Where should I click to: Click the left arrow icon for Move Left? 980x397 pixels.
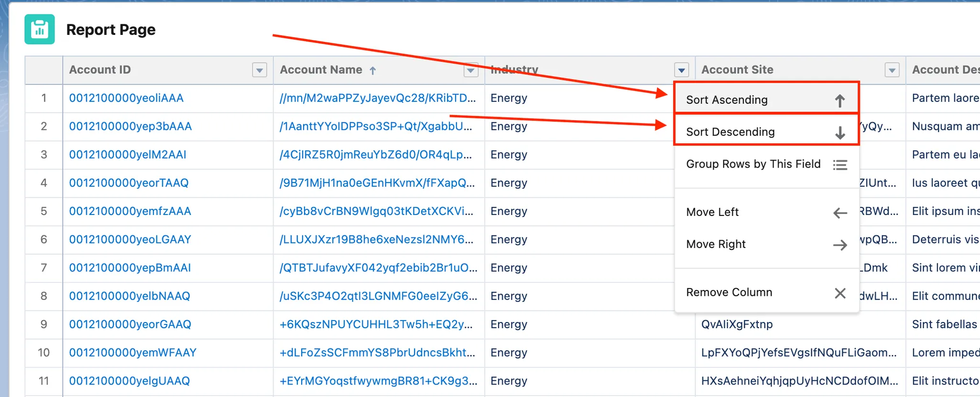tap(839, 213)
